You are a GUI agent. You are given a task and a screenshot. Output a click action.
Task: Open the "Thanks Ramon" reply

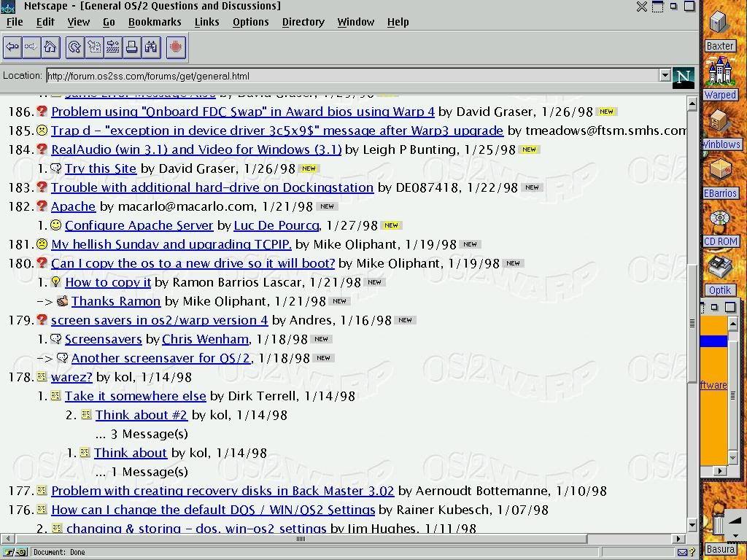[116, 301]
